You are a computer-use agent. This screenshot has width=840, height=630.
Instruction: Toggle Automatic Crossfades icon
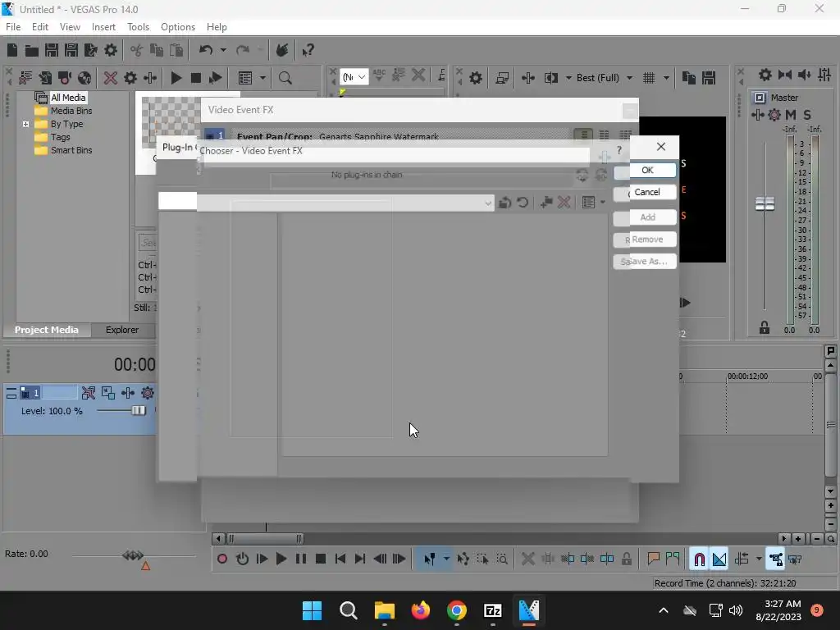[719, 559]
